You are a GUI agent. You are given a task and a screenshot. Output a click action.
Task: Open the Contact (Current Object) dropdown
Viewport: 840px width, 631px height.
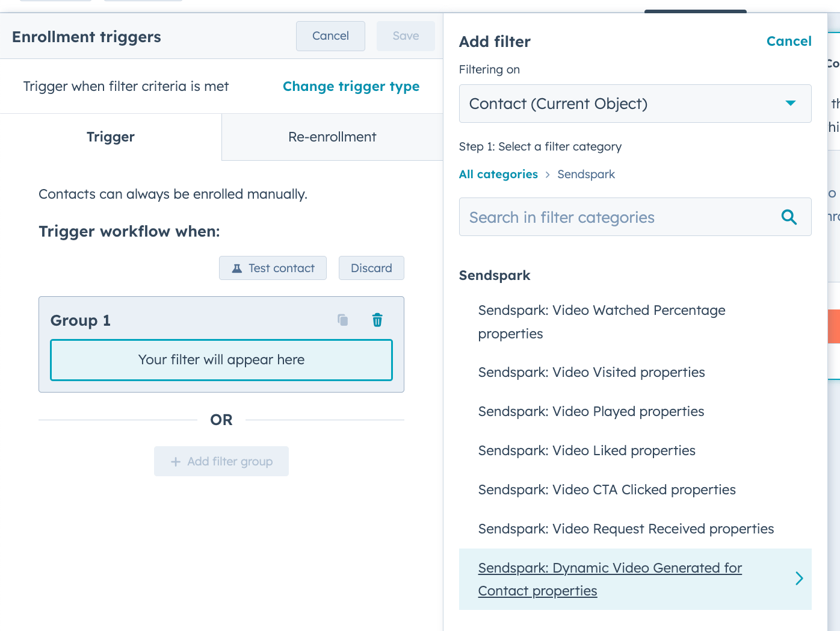click(x=635, y=104)
